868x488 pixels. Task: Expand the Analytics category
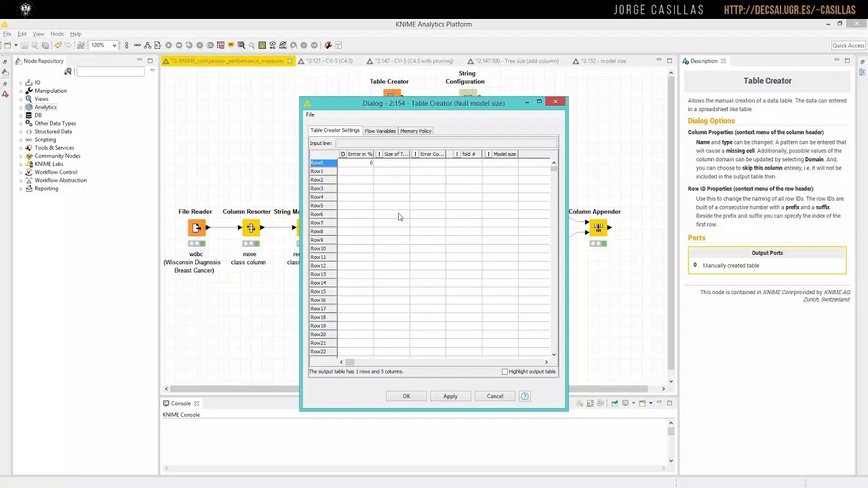click(21, 107)
